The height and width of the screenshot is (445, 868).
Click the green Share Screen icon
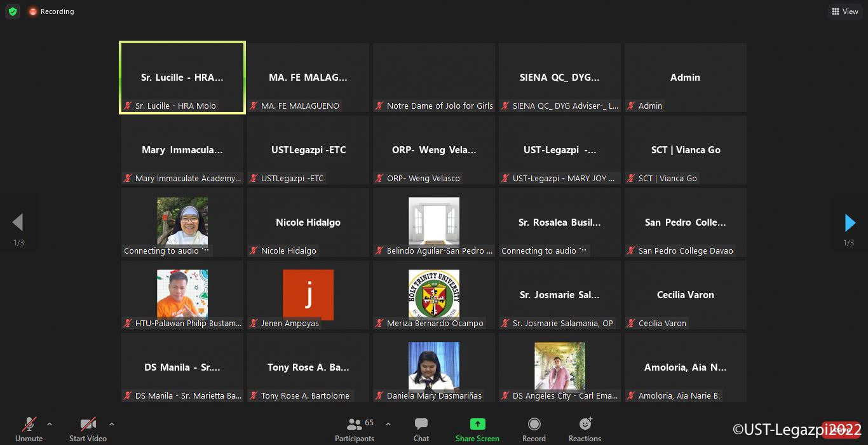477,424
